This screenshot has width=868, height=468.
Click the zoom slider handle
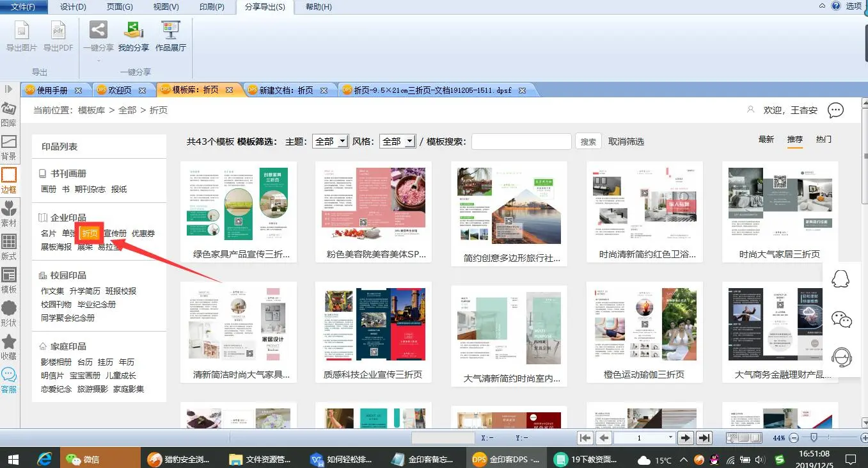click(x=814, y=438)
